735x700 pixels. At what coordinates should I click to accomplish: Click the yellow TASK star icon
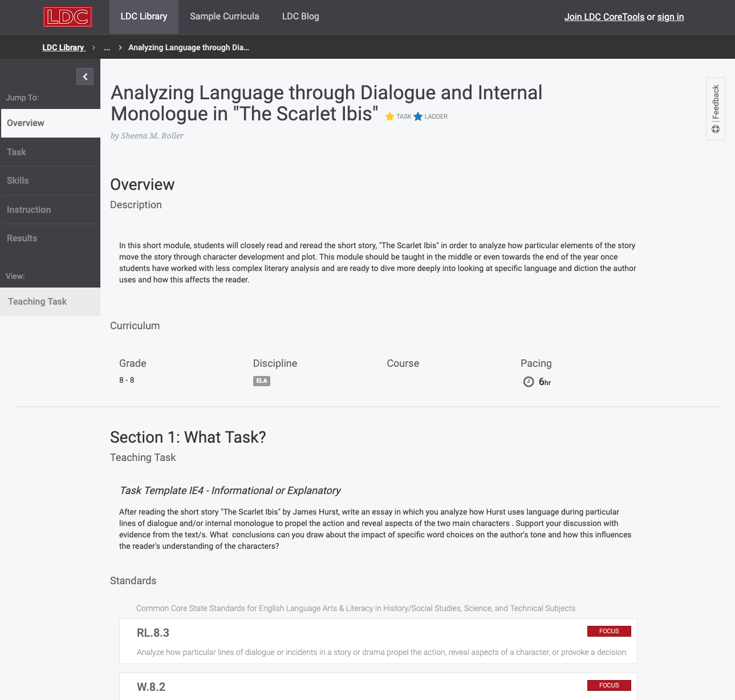[390, 116]
